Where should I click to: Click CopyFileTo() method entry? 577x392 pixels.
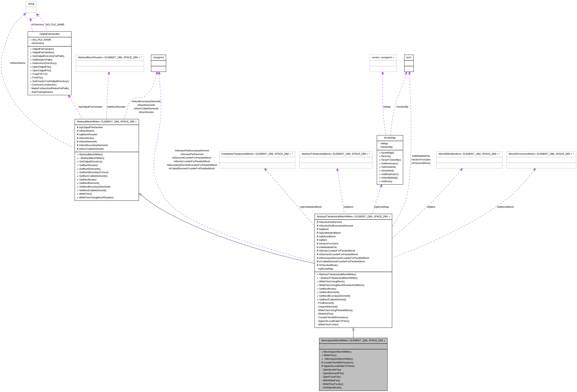(39, 74)
